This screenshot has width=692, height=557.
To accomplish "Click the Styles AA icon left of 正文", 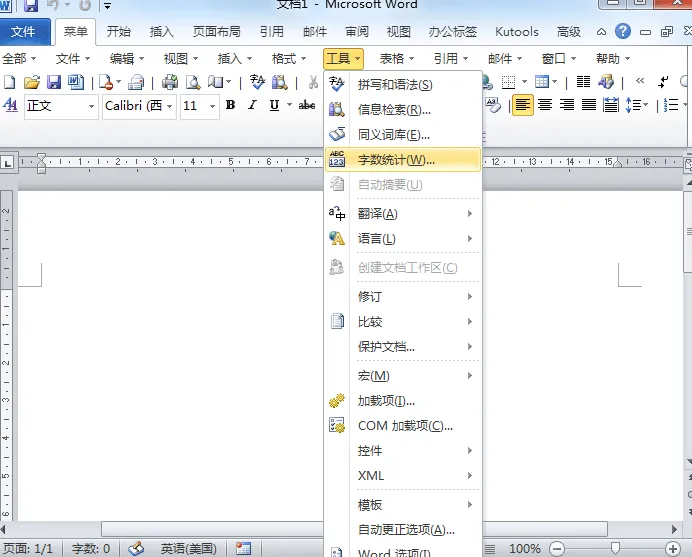I will (x=10, y=105).
